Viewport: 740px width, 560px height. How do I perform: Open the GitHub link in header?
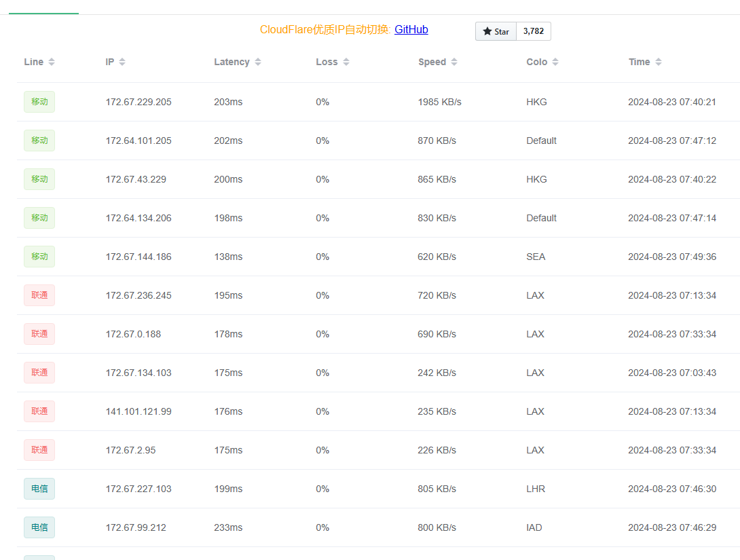[x=411, y=29]
